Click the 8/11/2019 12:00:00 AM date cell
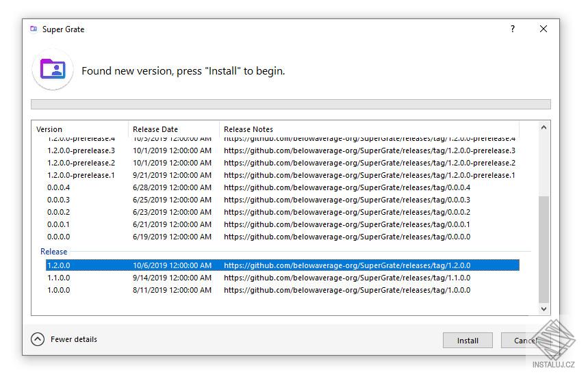 pyautogui.click(x=172, y=290)
